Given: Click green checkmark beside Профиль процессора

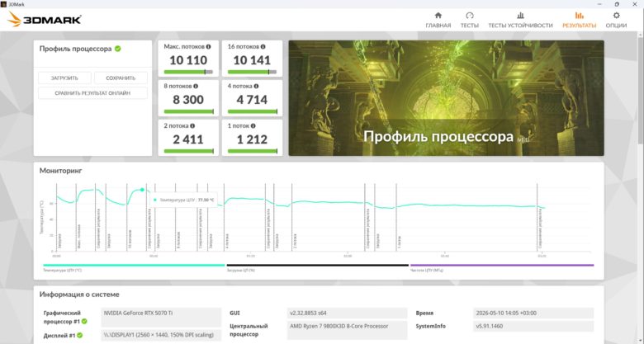Looking at the screenshot, I should [x=118, y=49].
